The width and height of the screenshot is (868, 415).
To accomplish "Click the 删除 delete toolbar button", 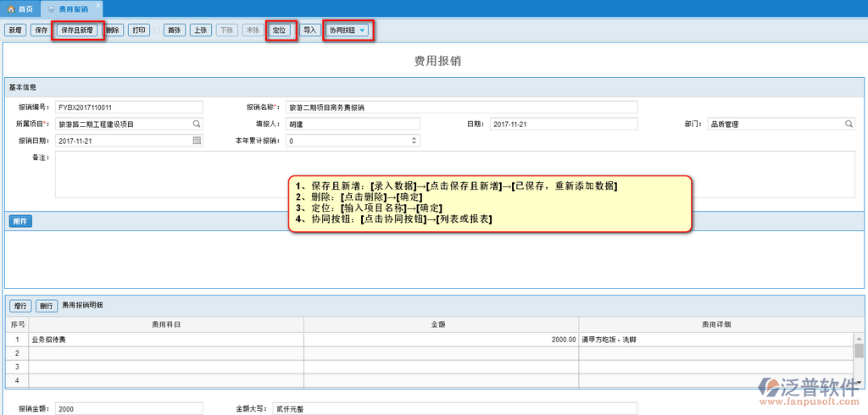I will (x=114, y=30).
